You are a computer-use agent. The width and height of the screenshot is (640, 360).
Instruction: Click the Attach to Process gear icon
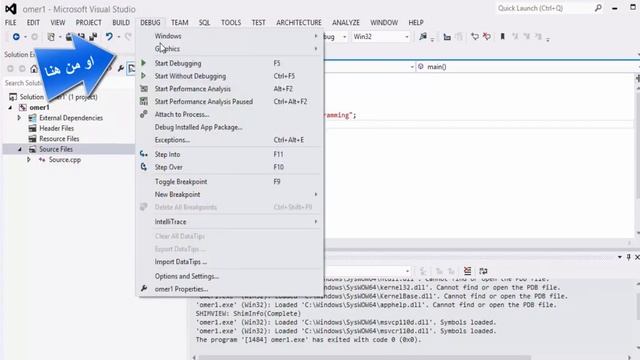coord(144,114)
